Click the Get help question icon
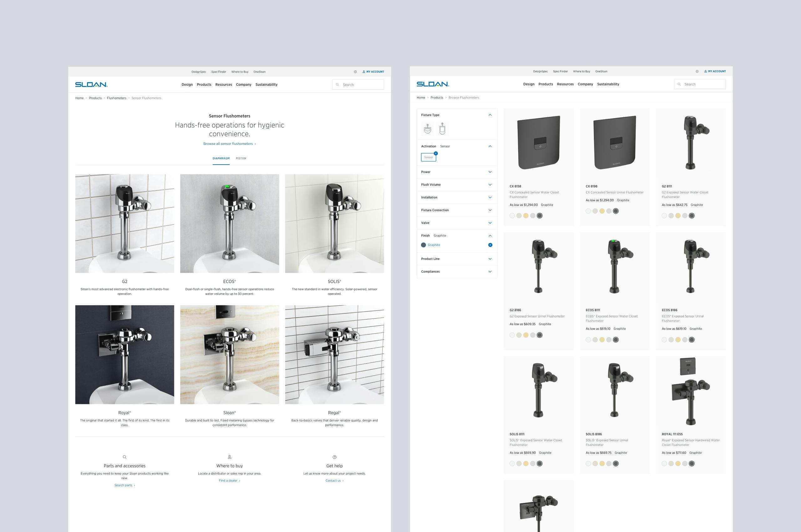Screen dimensions: 801x532 tap(334, 457)
